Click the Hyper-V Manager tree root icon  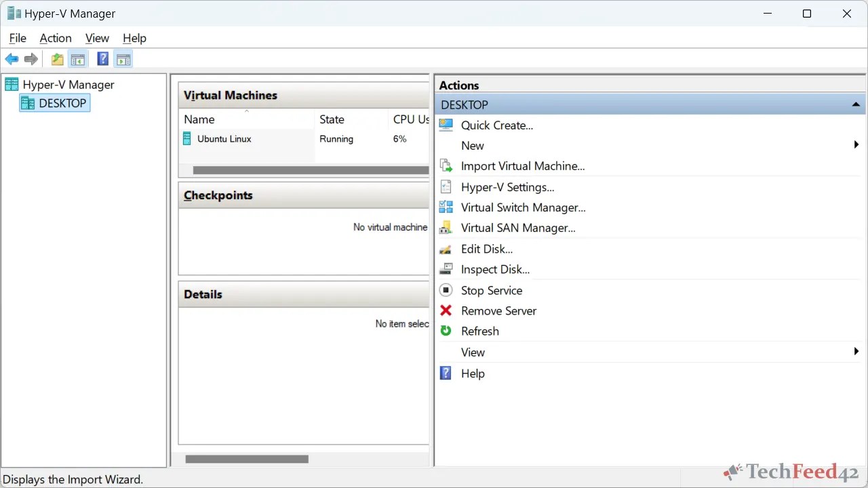coord(12,84)
